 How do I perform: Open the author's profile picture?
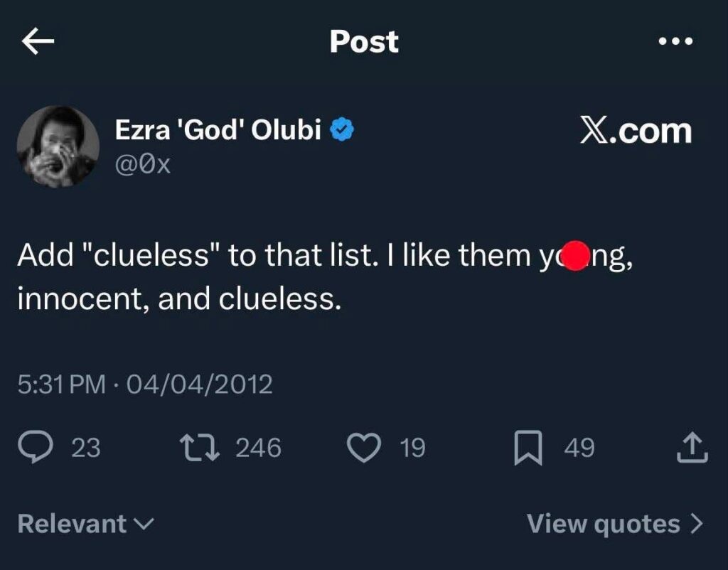pos(58,146)
